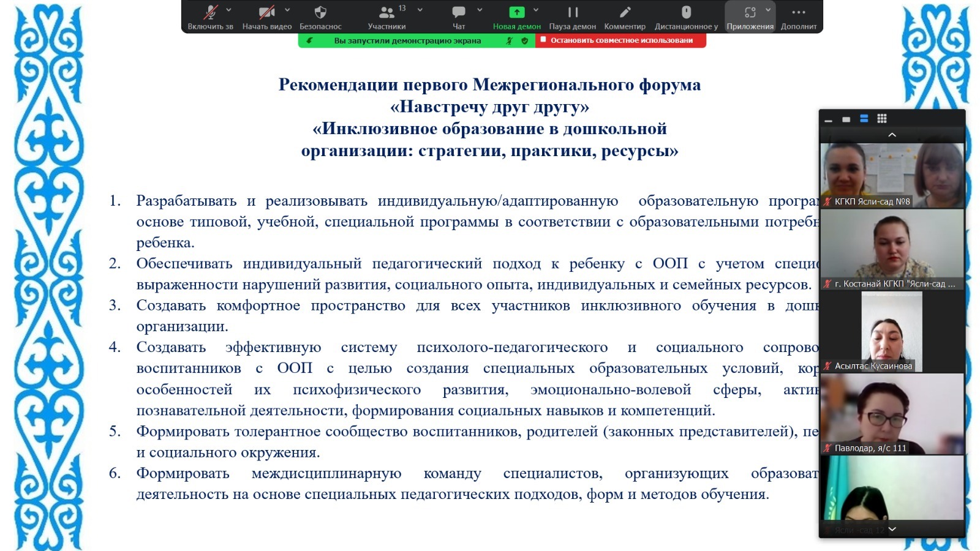980x551 pixels.
Task: Open the Приложения apps menu item
Action: pyautogui.click(x=750, y=16)
